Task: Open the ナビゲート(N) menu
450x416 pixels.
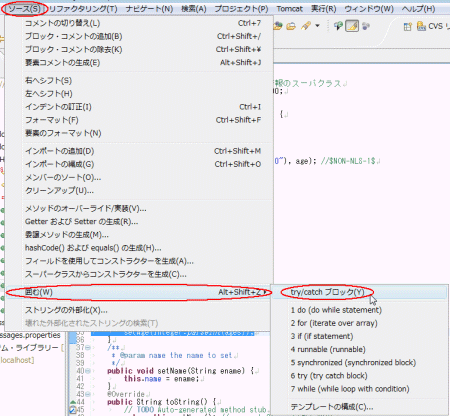Action: [x=149, y=9]
